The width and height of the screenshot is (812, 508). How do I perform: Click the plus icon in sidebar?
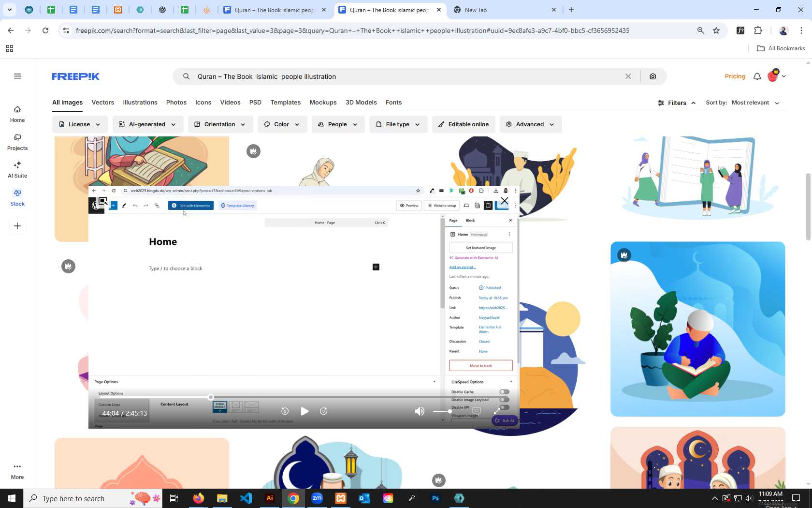17,226
